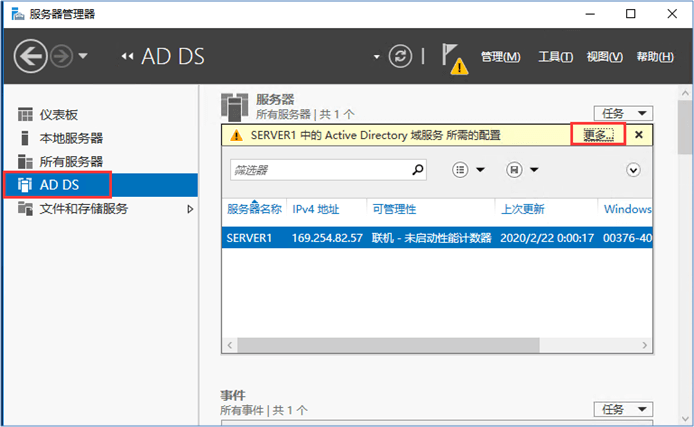Viewport: 694px width, 427px height.
Task: Click the 169.254.82.57 cell
Action: [327, 238]
